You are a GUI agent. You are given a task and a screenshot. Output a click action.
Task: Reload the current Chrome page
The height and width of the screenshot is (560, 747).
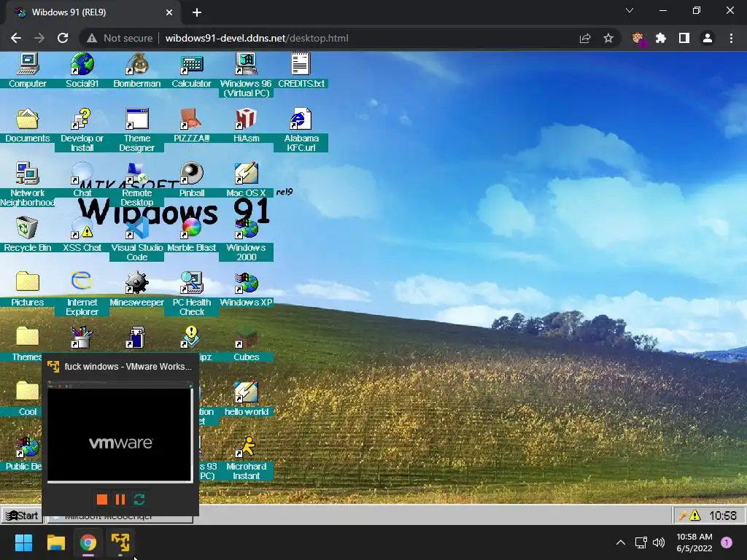tap(63, 38)
